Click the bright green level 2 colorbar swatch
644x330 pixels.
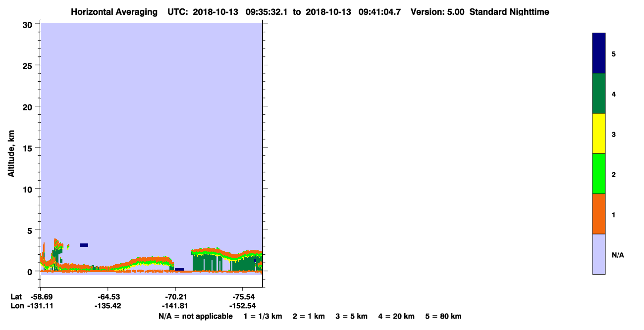click(x=599, y=174)
